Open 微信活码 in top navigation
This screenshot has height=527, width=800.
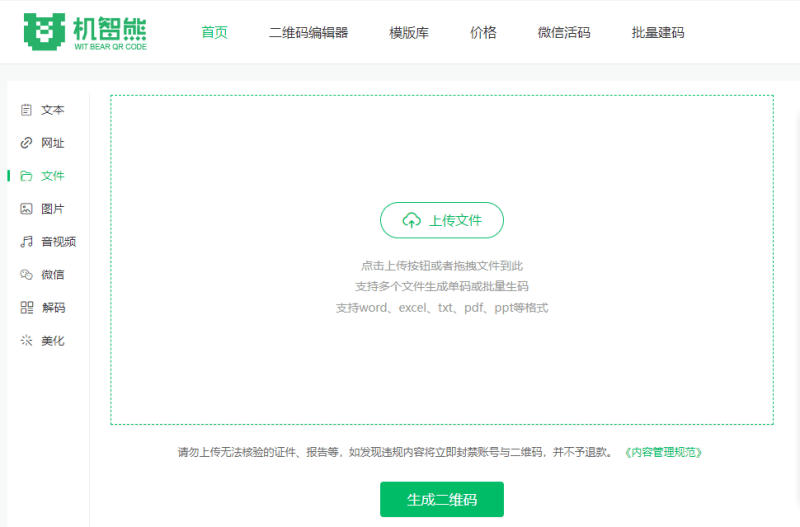click(564, 33)
